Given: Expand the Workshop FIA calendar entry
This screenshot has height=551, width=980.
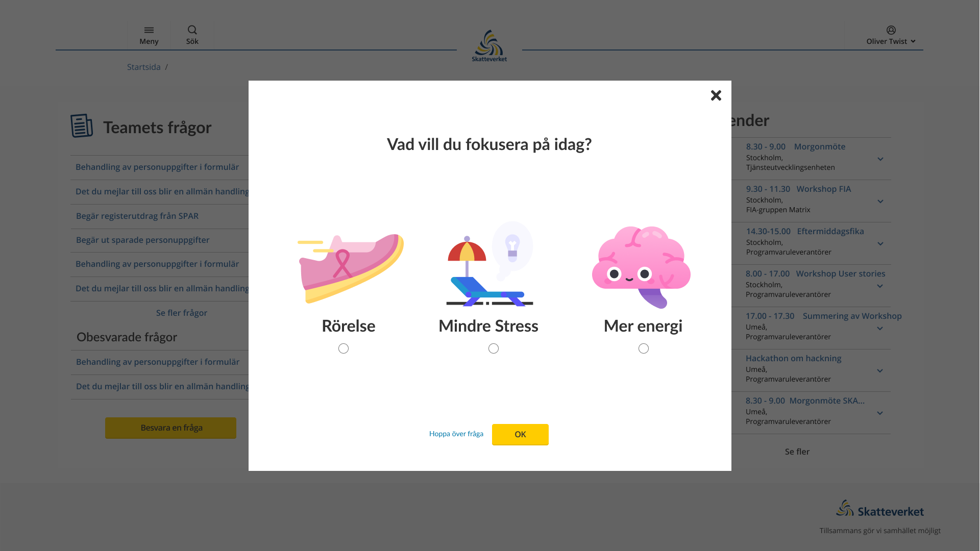Looking at the screenshot, I should (880, 202).
